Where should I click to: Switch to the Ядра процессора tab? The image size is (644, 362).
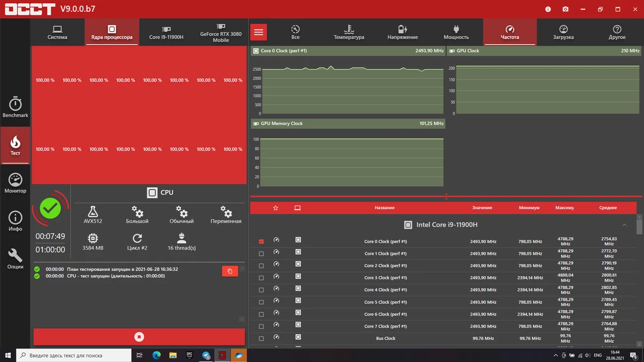112,32
